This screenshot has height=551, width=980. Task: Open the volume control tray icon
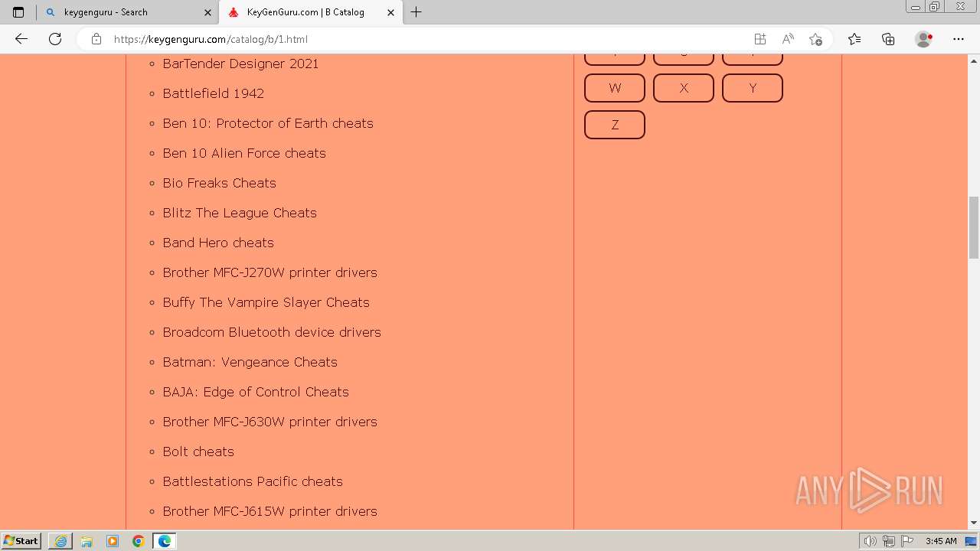pos(870,541)
